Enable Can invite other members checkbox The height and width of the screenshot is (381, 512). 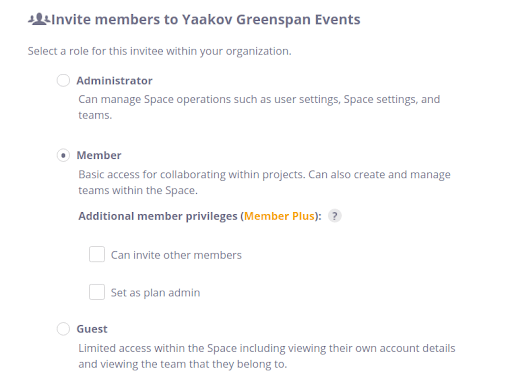click(x=97, y=254)
